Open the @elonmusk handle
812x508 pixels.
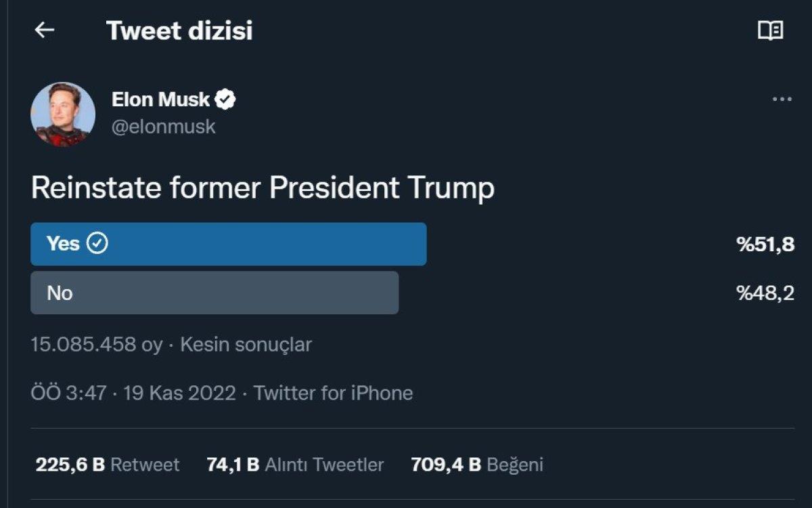(x=162, y=126)
